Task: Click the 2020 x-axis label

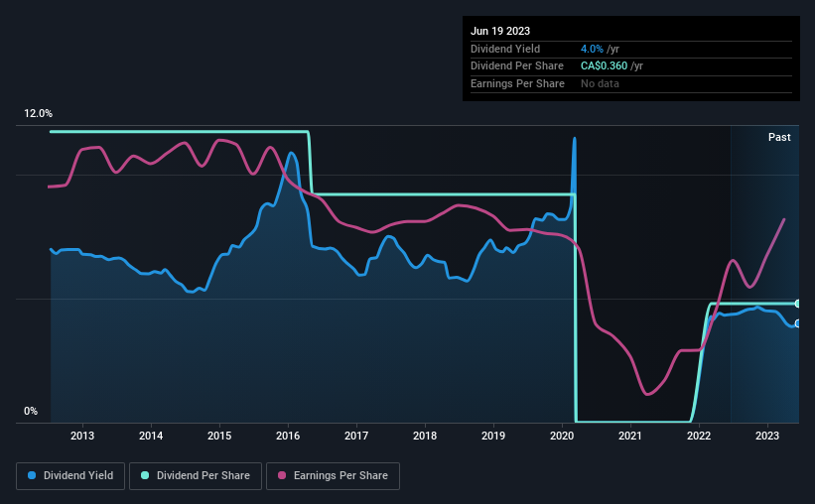Action: point(562,436)
